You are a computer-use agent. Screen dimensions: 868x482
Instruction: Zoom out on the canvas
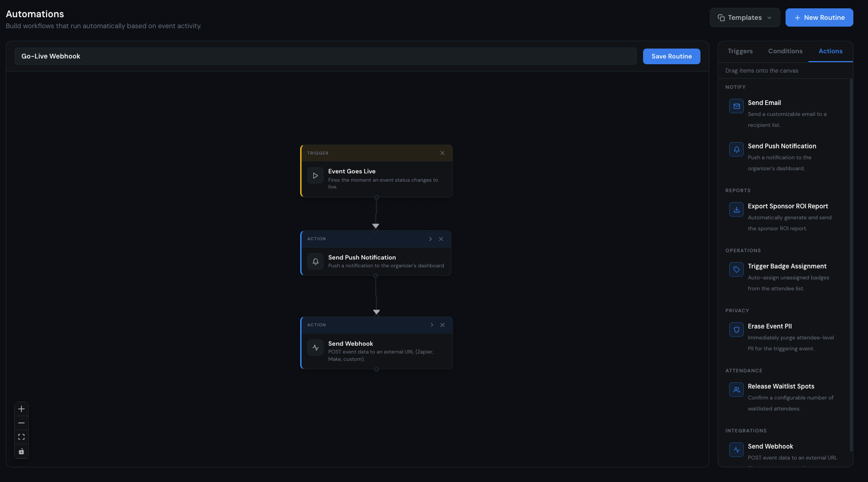pyautogui.click(x=21, y=423)
